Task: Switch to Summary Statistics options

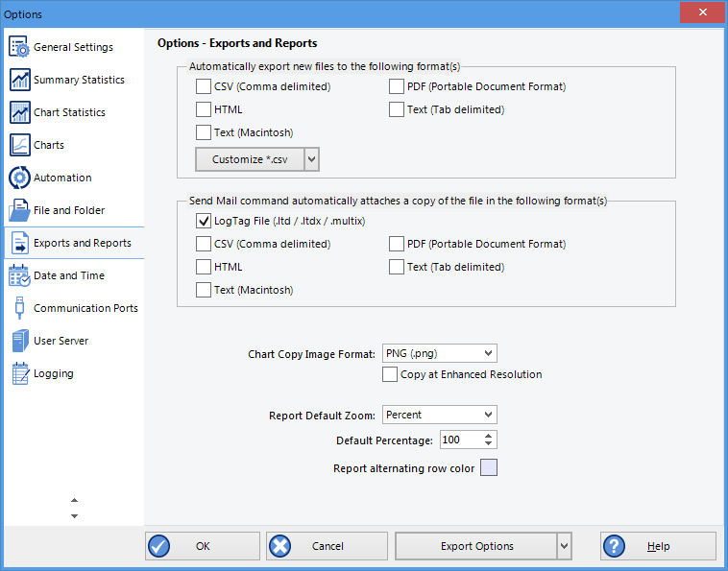Action: coord(74,80)
